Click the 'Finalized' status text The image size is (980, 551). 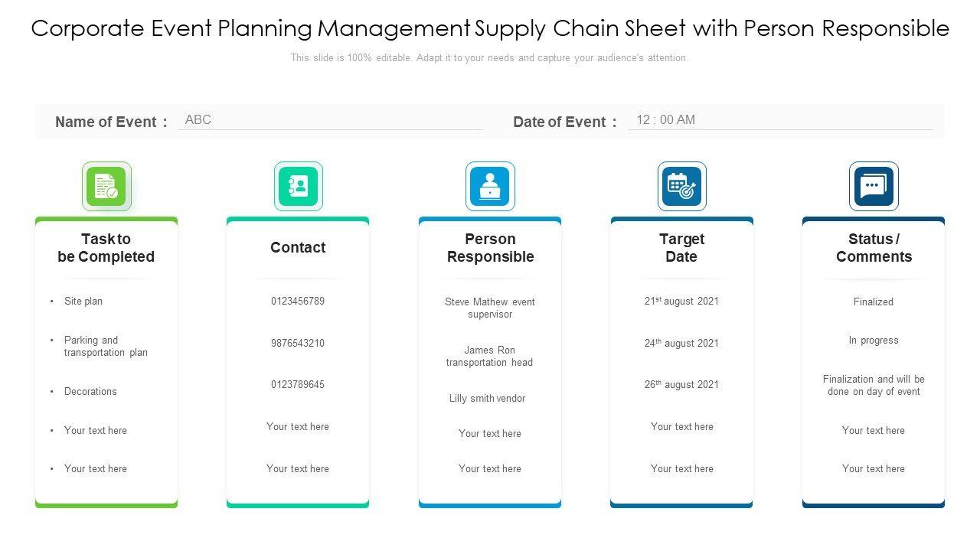pos(874,302)
